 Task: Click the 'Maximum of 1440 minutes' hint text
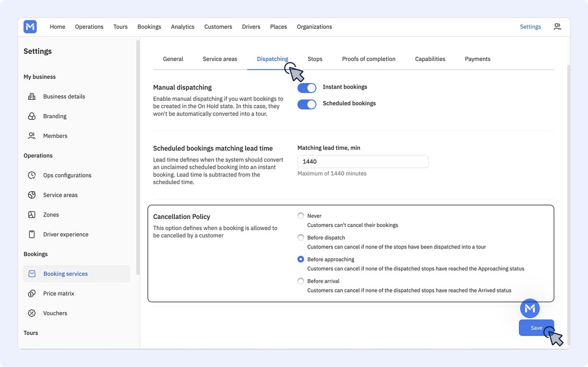[332, 173]
